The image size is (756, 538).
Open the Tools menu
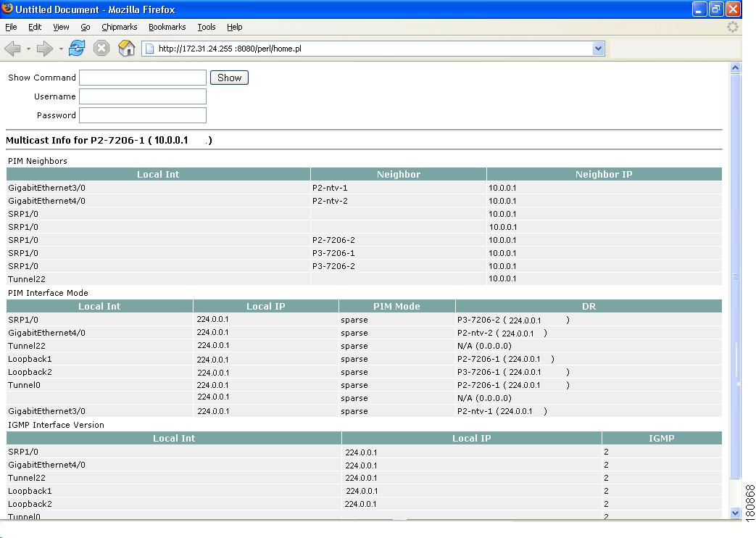click(x=206, y=27)
